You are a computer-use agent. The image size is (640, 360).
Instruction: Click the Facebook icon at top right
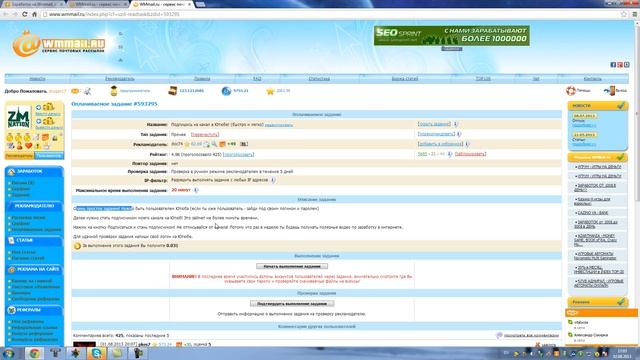pos(613,65)
